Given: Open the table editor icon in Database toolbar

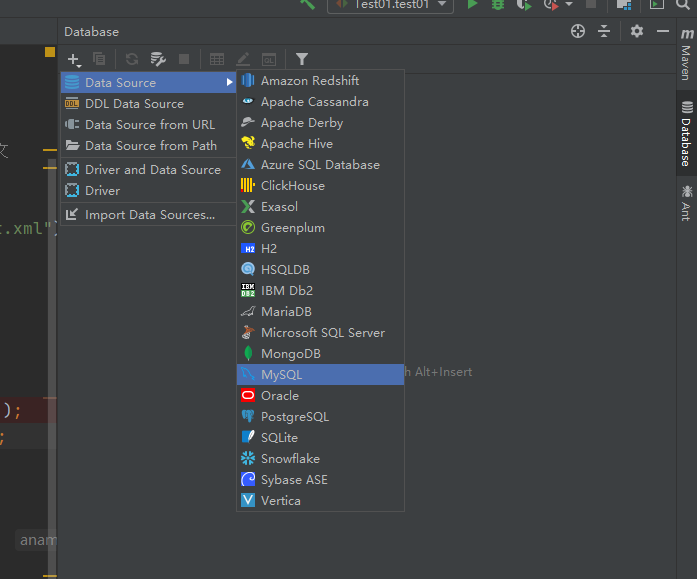Looking at the screenshot, I should 217,59.
